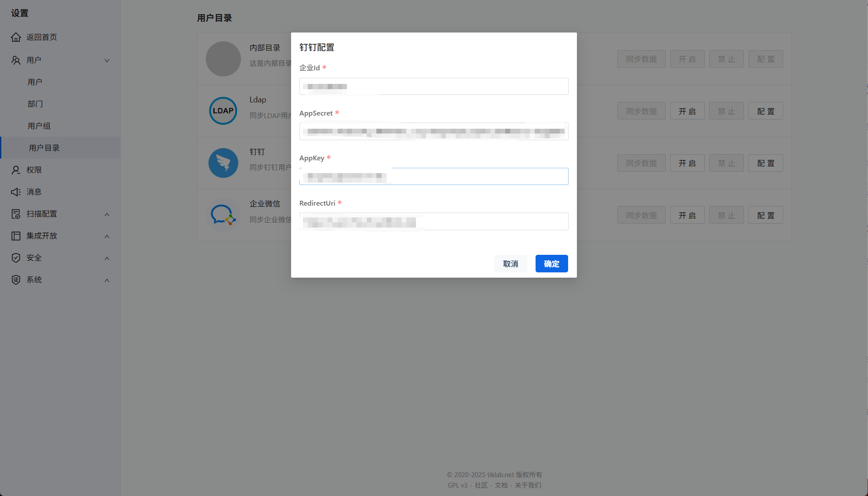Open the 部门 submenu item
The image size is (868, 496).
35,104
